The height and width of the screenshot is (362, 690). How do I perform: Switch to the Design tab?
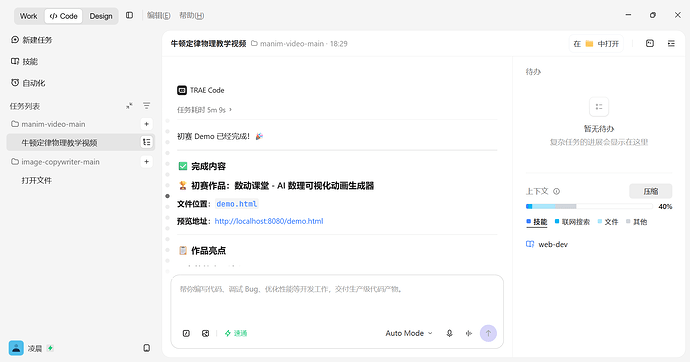coord(101,16)
